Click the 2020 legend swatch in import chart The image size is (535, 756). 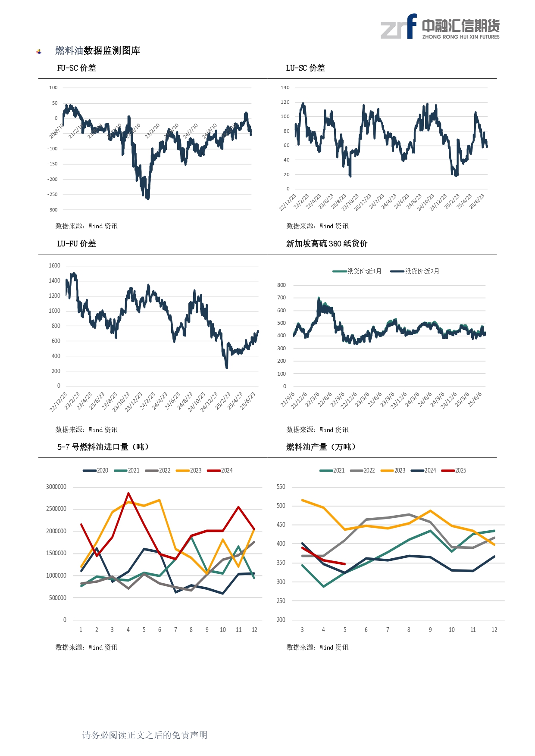pos(89,470)
